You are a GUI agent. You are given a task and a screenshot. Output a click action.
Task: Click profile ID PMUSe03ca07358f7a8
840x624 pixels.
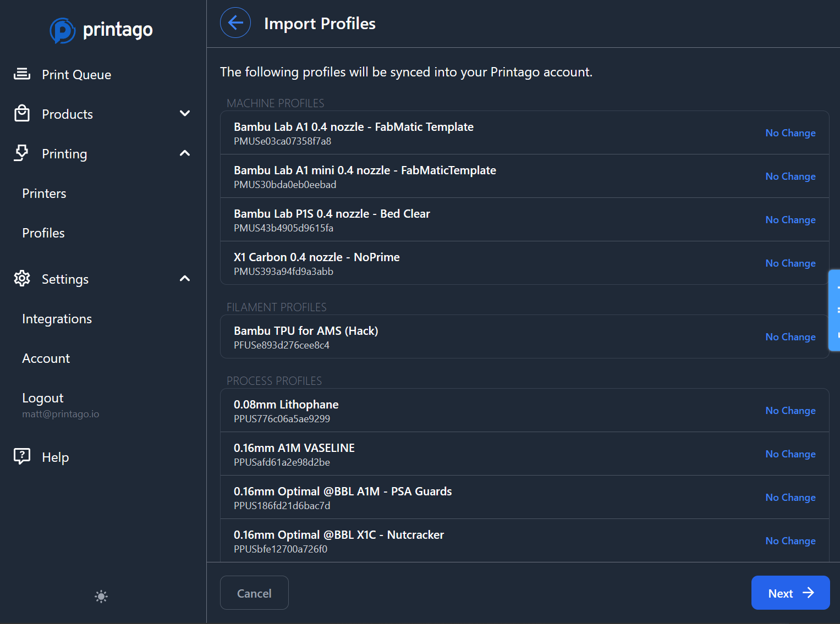pyautogui.click(x=282, y=141)
